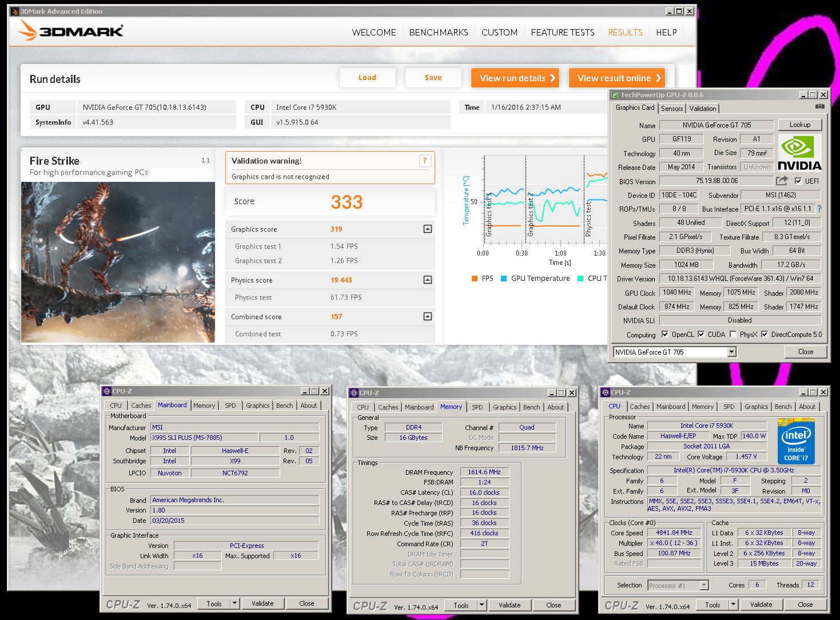The width and height of the screenshot is (840, 620).
Task: Click Validate in CPU-Z Mainboard window
Action: click(x=262, y=603)
